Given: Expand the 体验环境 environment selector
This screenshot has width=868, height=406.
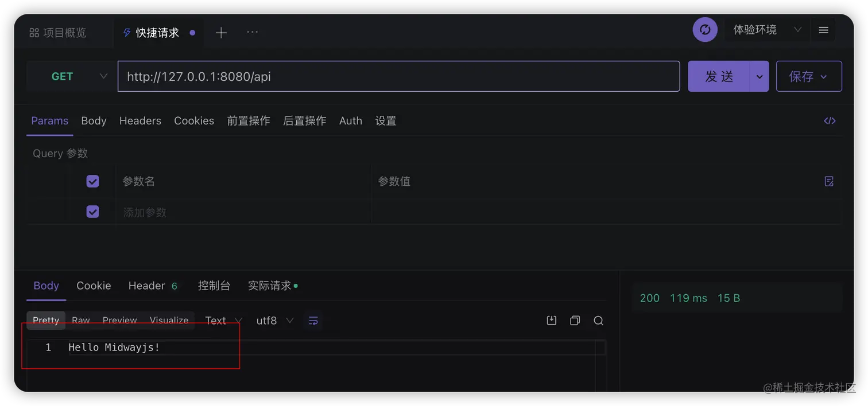Looking at the screenshot, I should click(x=767, y=30).
